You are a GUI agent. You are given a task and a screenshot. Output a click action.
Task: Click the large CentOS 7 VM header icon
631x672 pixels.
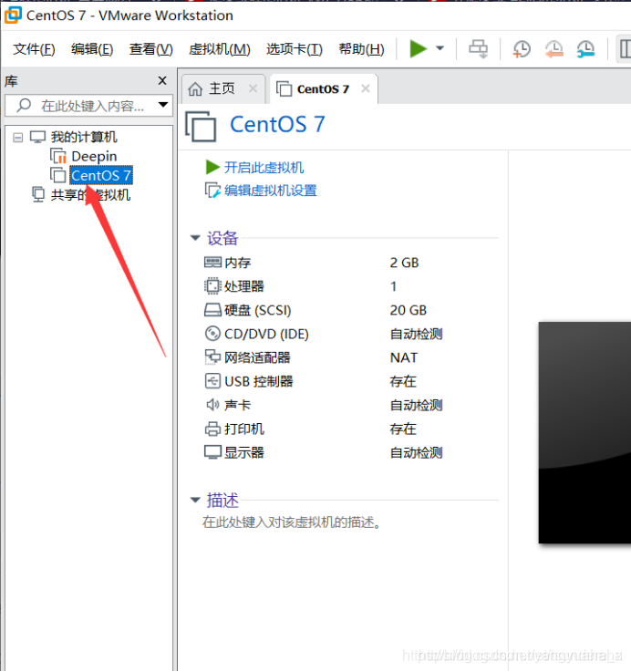(x=201, y=127)
